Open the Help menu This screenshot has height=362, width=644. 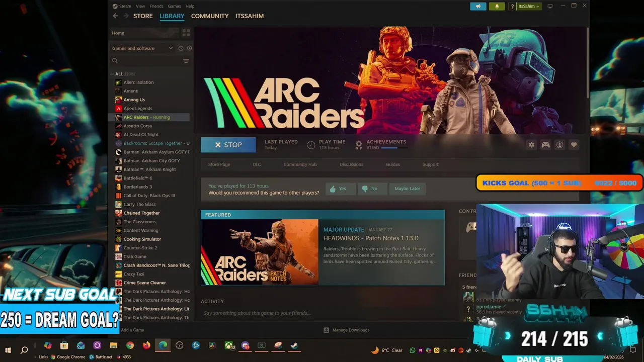[190, 6]
